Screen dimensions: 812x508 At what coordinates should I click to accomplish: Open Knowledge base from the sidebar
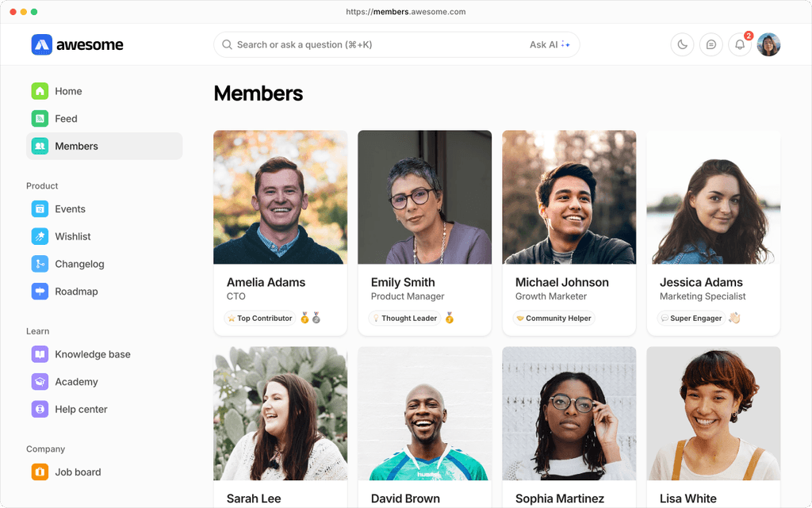[x=92, y=354]
